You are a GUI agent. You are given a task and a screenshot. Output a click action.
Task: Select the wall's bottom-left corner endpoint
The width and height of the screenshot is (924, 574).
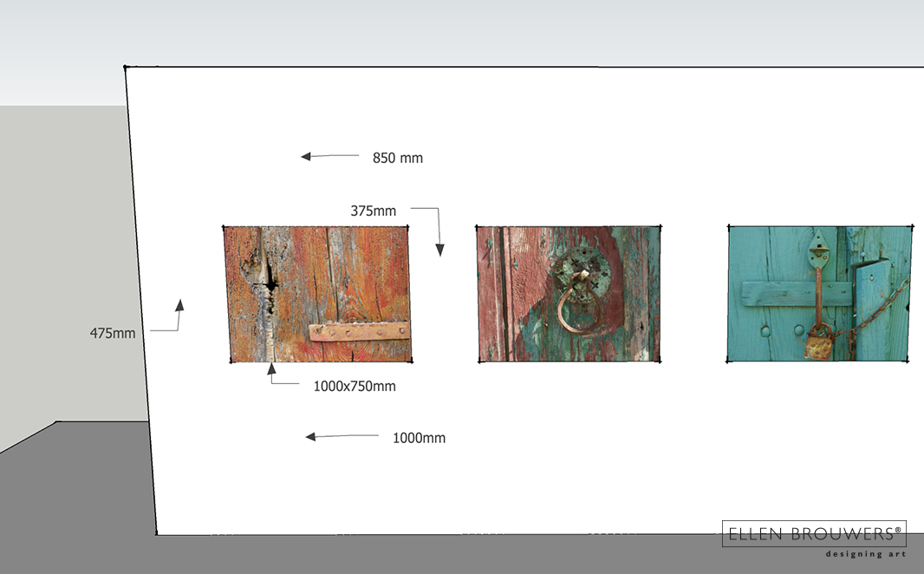coord(156,532)
